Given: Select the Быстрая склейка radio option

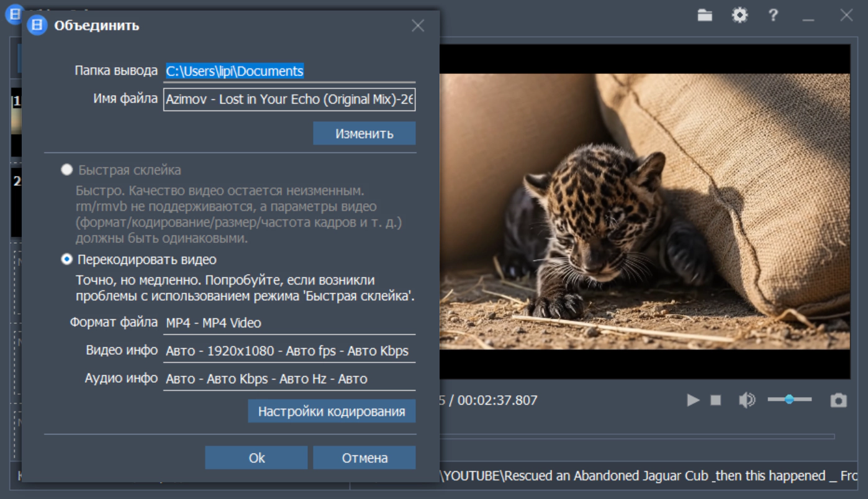Looking at the screenshot, I should [66, 170].
